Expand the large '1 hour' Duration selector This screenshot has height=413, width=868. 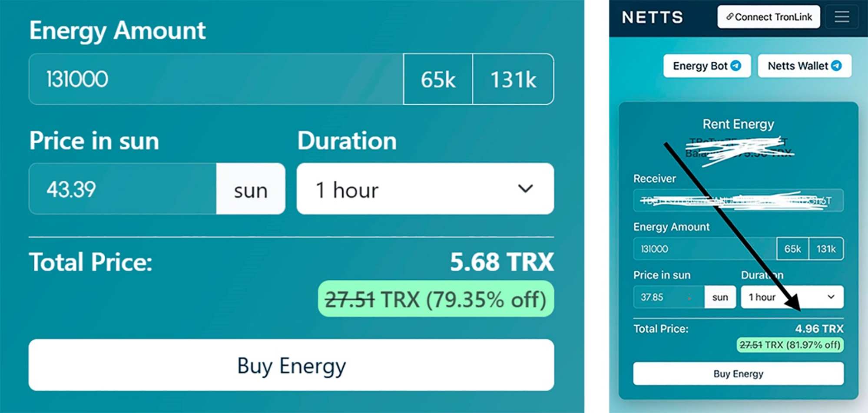(424, 189)
